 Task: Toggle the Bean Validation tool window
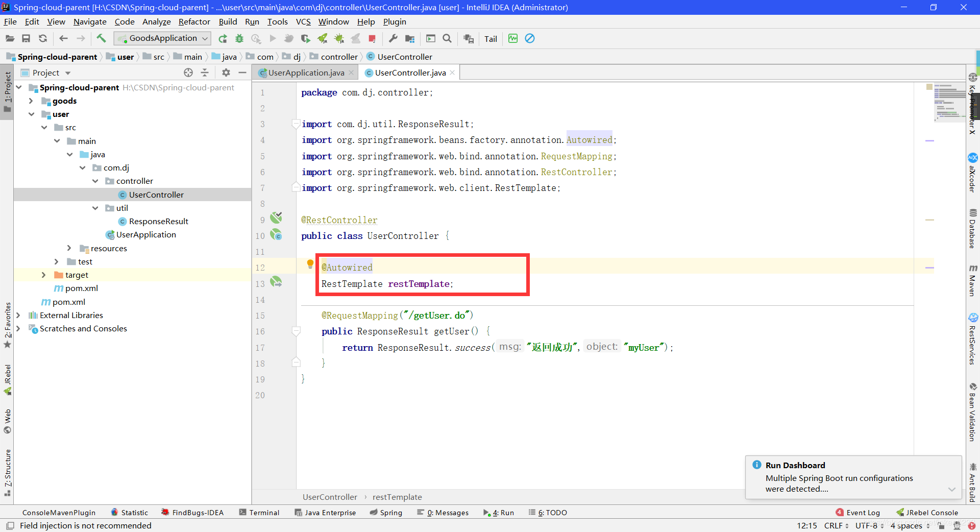pyautogui.click(x=973, y=412)
